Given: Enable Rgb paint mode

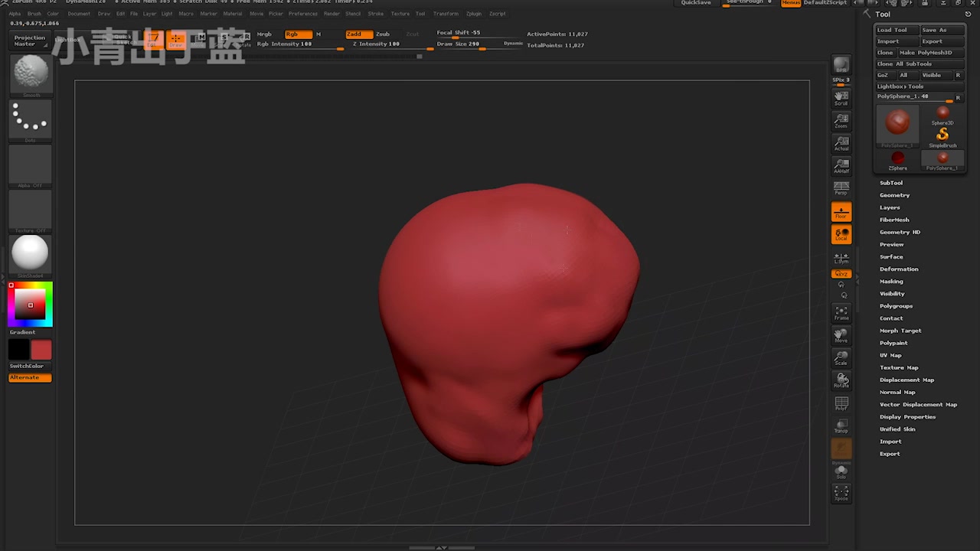Looking at the screenshot, I should tap(298, 34).
